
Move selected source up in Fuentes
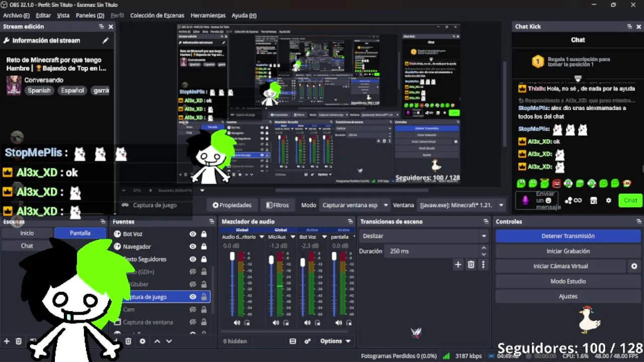157,341
